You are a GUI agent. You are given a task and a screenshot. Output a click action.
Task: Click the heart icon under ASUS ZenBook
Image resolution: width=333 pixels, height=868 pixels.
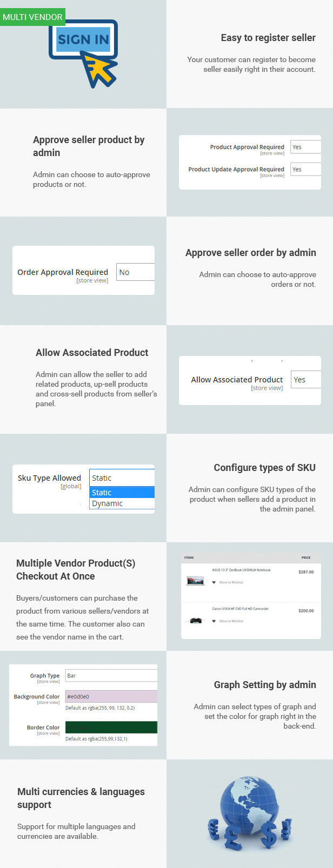click(214, 582)
